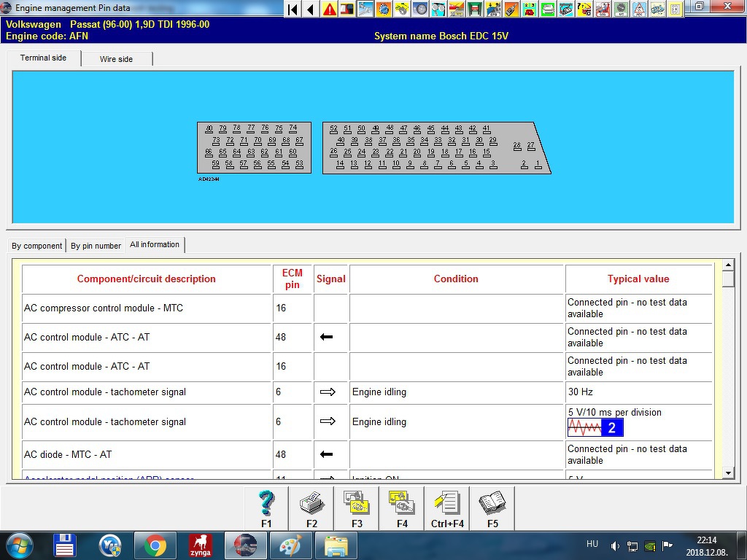This screenshot has height=560, width=747.
Task: Click the Signal column header
Action: pos(330,279)
